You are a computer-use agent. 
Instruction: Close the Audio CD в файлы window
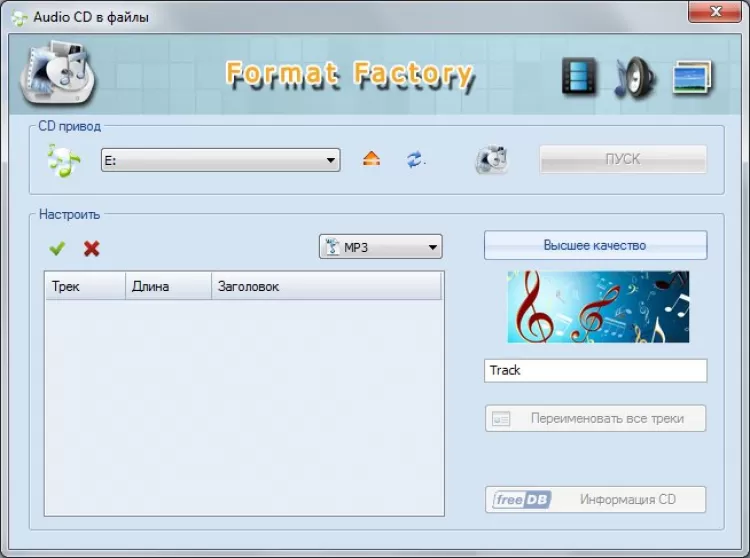point(715,11)
